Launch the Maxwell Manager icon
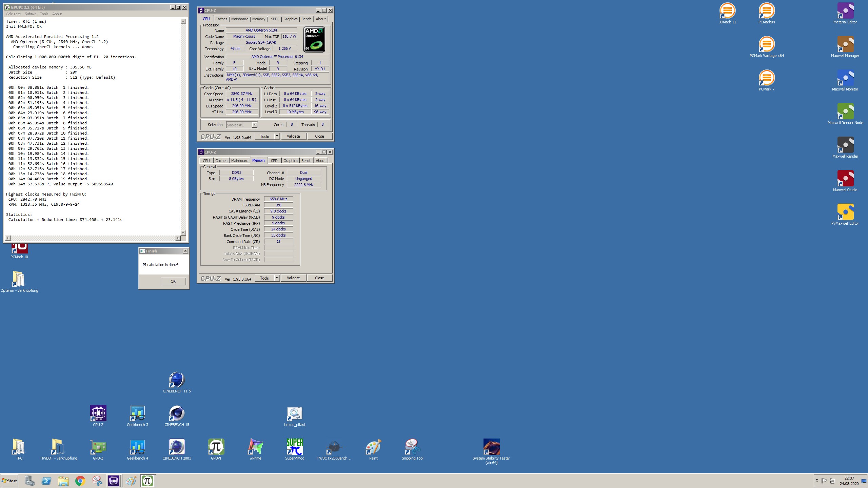 tap(845, 47)
